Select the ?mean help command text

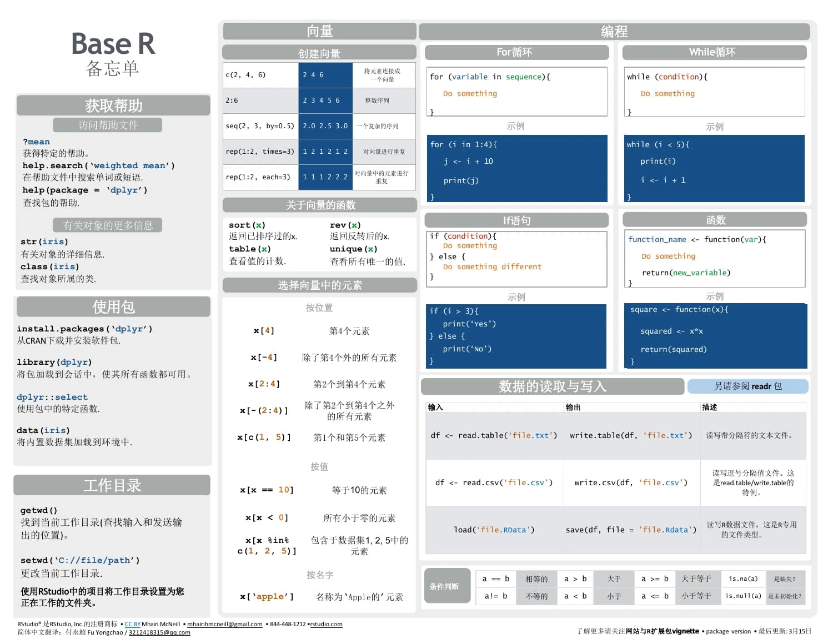36,142
